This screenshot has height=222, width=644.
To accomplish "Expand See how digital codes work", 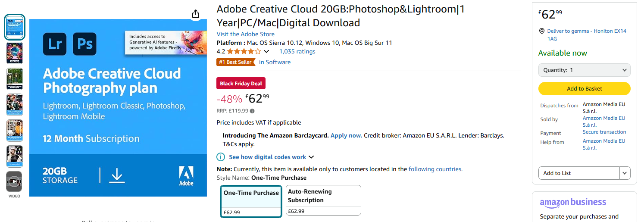I will [x=271, y=157].
